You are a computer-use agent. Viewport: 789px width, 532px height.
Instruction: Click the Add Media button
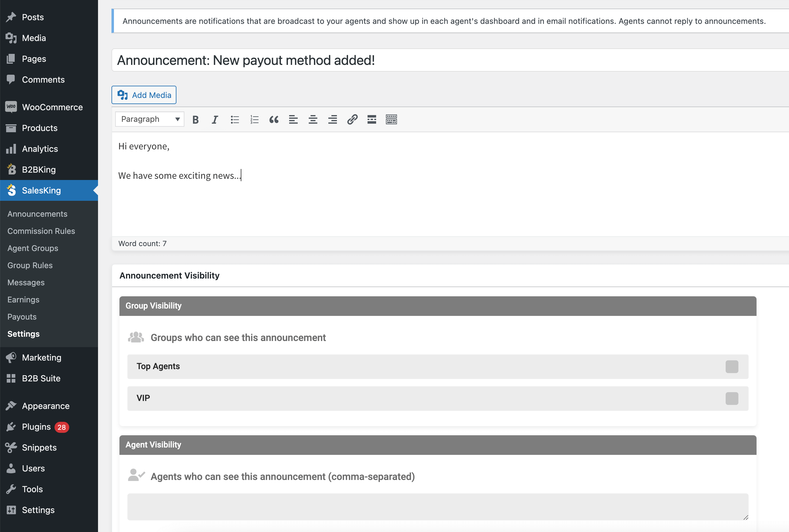pyautogui.click(x=144, y=95)
